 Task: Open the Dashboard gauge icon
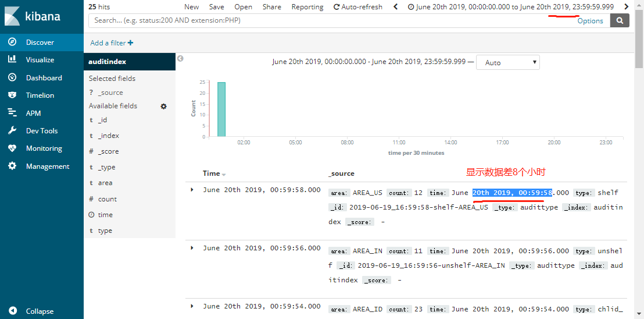coord(12,77)
